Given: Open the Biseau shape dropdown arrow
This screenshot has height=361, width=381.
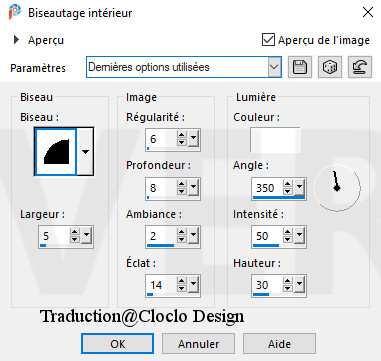Looking at the screenshot, I should pos(85,152).
